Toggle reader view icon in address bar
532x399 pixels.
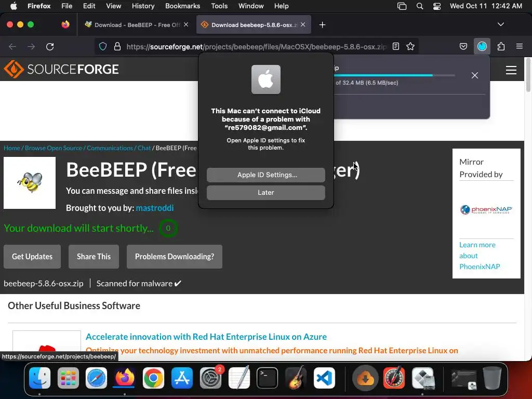tap(395, 46)
